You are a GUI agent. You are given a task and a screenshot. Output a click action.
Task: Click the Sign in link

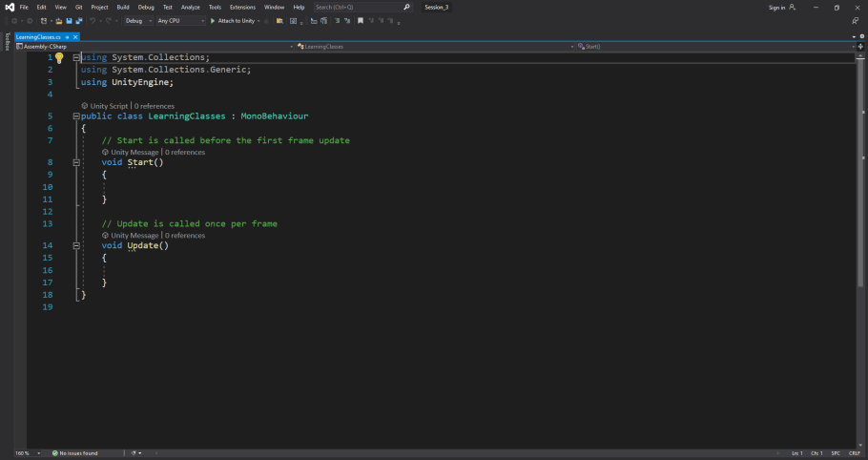click(776, 8)
